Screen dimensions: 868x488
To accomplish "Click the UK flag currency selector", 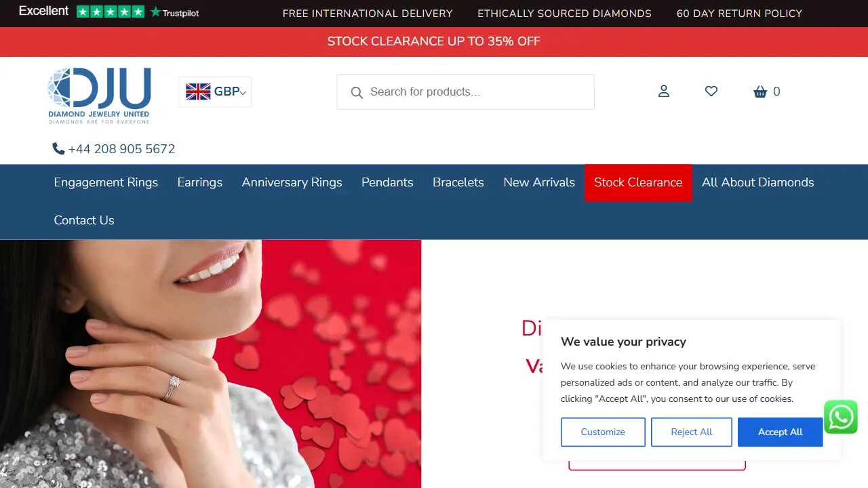I will pos(198,91).
